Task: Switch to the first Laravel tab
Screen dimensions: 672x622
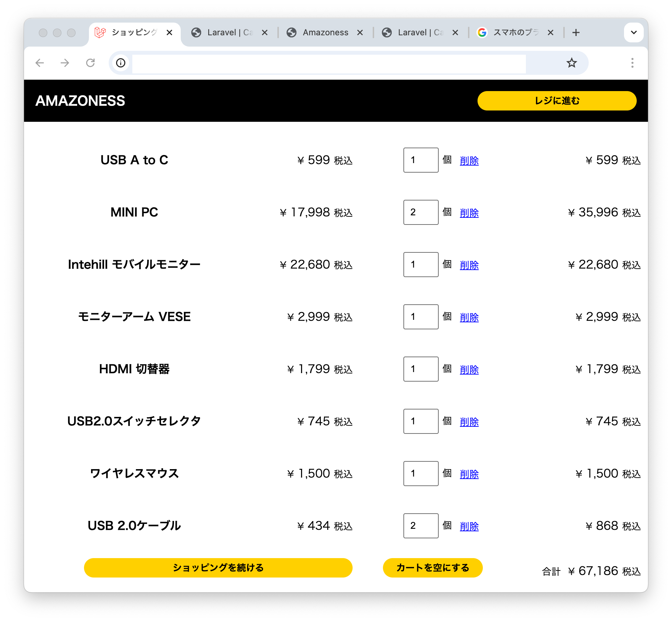Action: [229, 32]
